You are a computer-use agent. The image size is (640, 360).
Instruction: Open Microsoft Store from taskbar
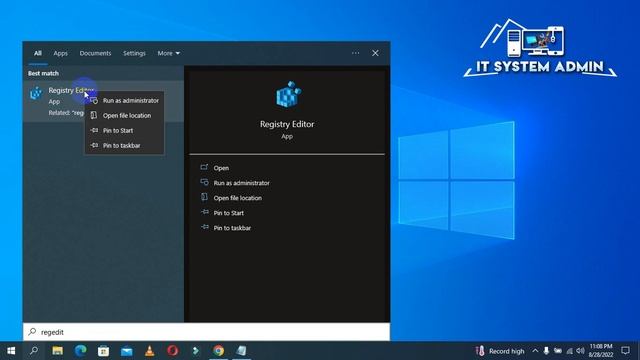103,351
